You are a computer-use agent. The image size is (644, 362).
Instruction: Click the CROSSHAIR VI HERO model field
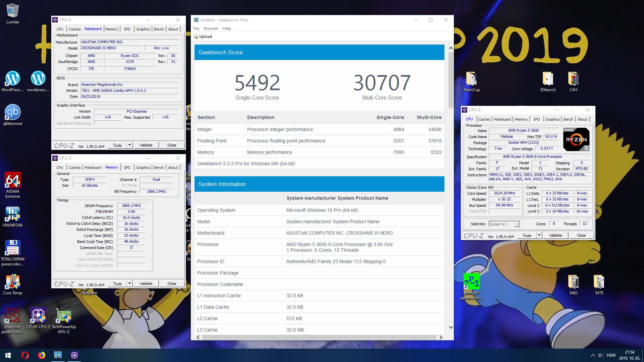tap(112, 48)
